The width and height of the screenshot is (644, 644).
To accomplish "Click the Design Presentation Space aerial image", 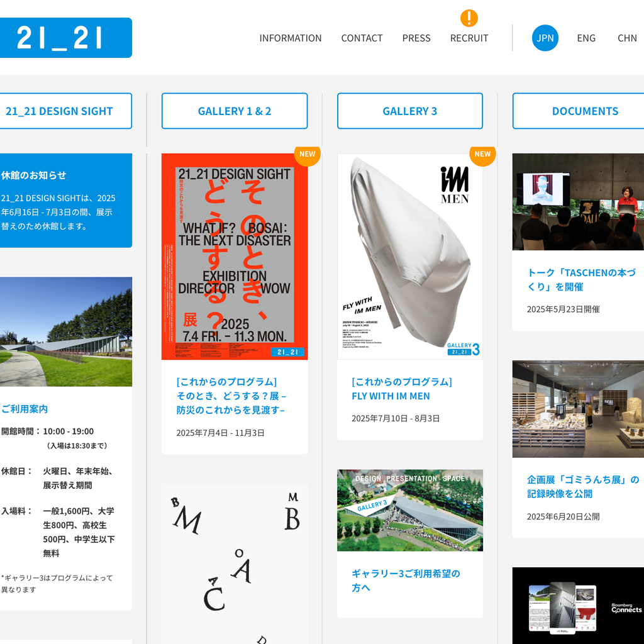I will pyautogui.click(x=410, y=511).
